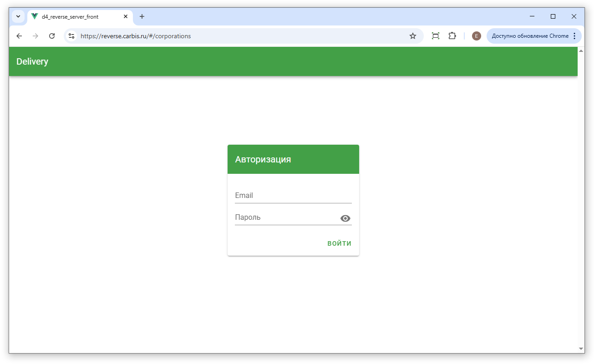Open the Chrome profile avatar
The image size is (594, 364).
pos(476,36)
